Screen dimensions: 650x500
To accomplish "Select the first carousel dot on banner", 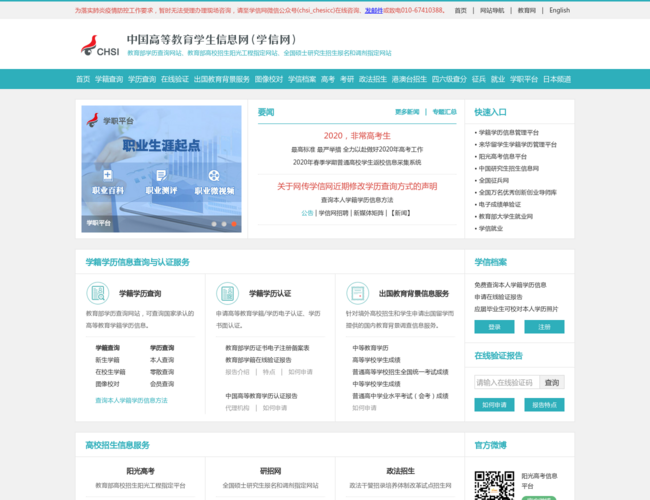I will (x=214, y=224).
